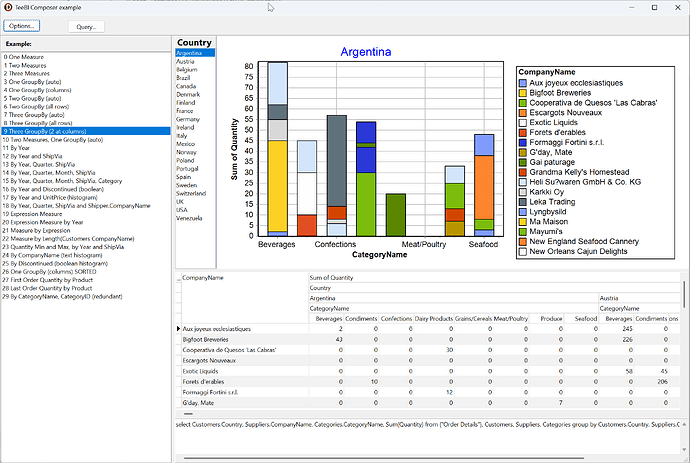Select Argentina in Country list

coord(195,53)
